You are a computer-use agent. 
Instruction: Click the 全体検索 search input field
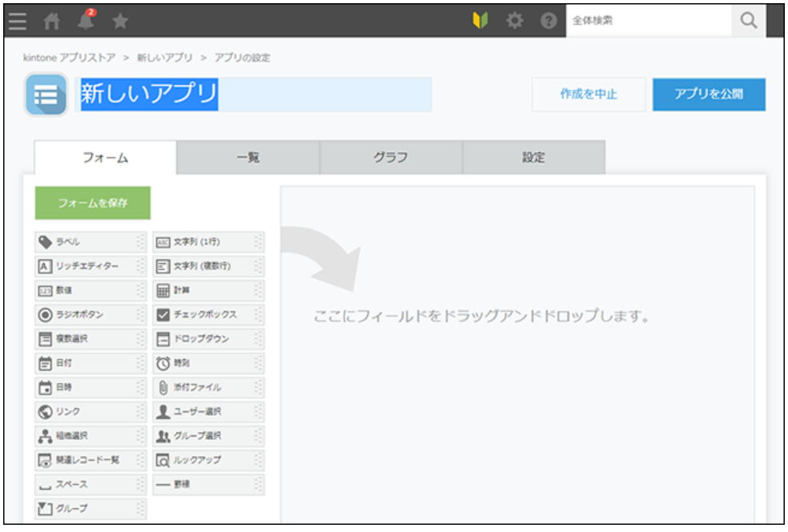(649, 22)
